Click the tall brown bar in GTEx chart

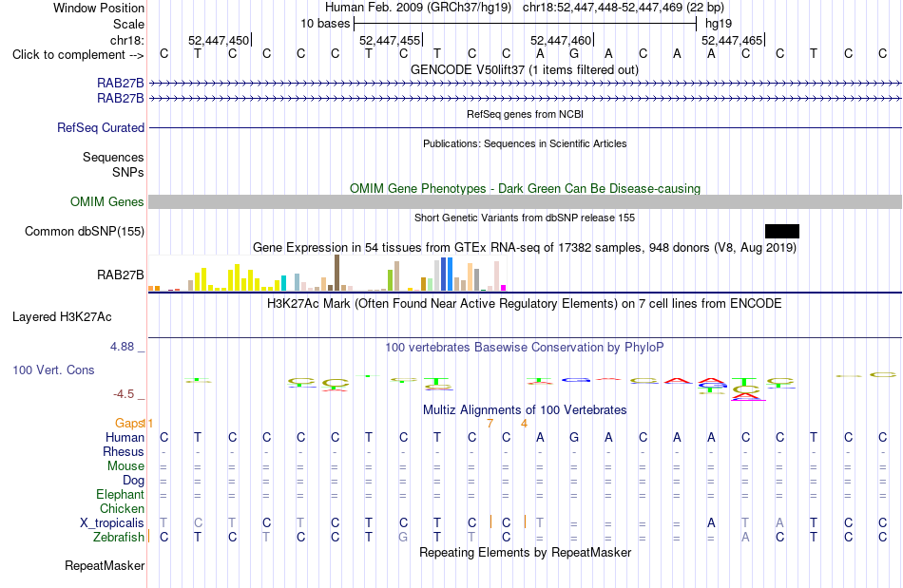click(x=336, y=273)
